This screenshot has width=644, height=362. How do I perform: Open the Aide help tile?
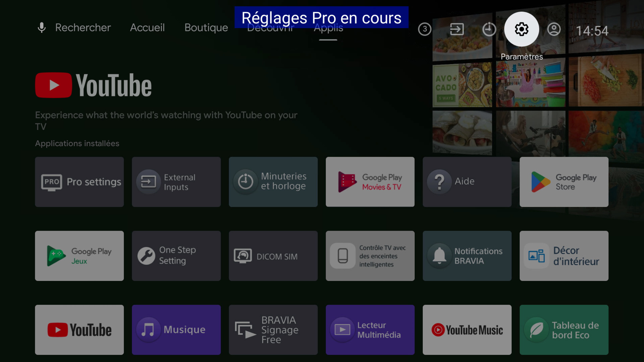click(467, 182)
